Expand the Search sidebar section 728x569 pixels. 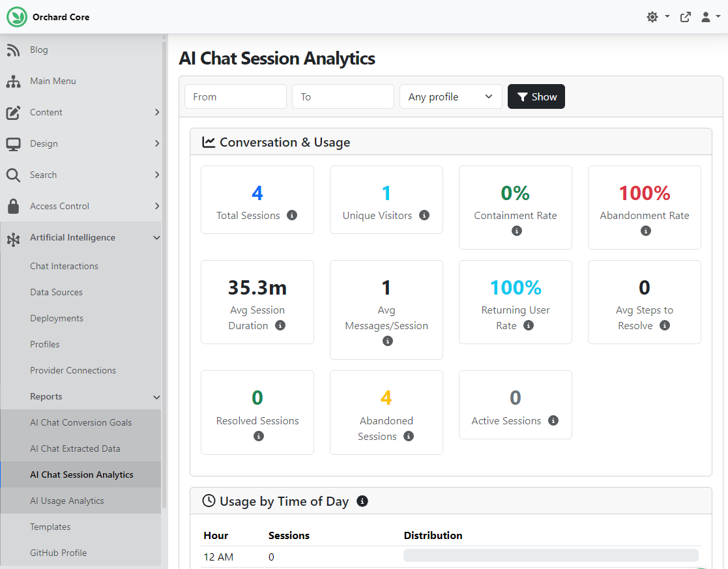pos(157,175)
